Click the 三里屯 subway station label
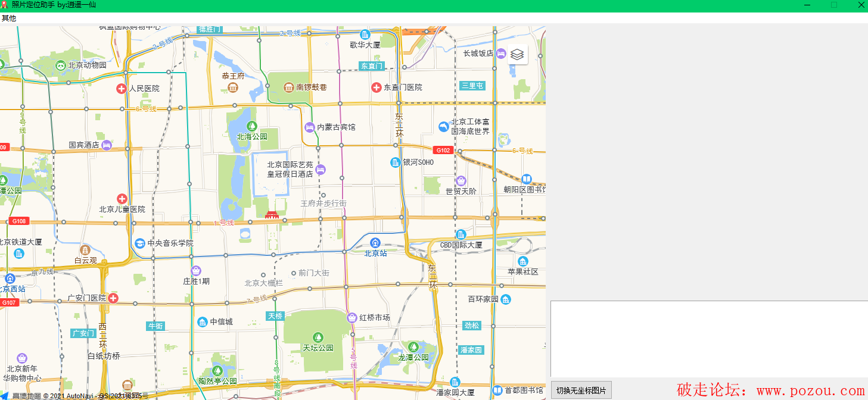The image size is (868, 400). [x=472, y=86]
